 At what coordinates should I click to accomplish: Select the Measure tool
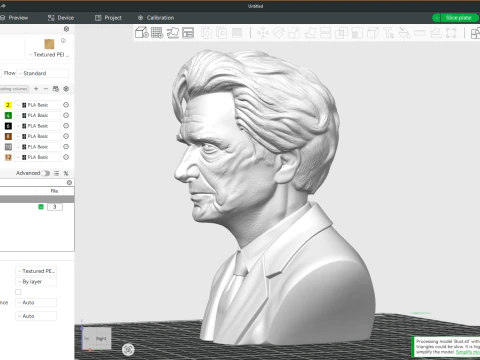point(420,33)
